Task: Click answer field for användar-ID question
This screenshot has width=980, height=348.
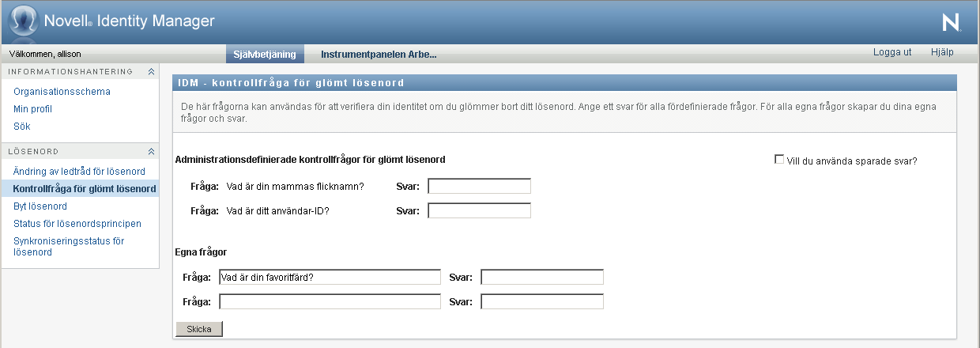Action: pyautogui.click(x=479, y=211)
